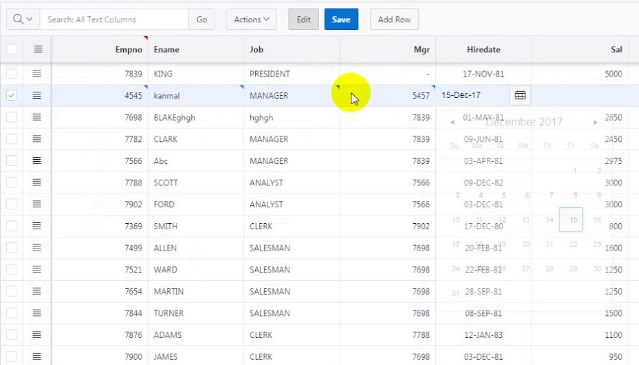The width and height of the screenshot is (639, 365).
Task: Click the 12-JAN-83 hiredate cell
Action: (x=483, y=335)
